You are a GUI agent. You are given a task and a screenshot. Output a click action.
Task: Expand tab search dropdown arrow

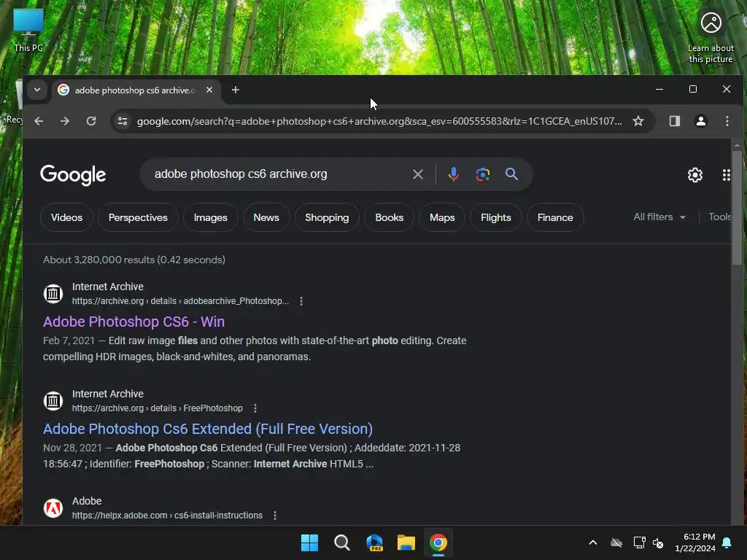click(x=37, y=90)
